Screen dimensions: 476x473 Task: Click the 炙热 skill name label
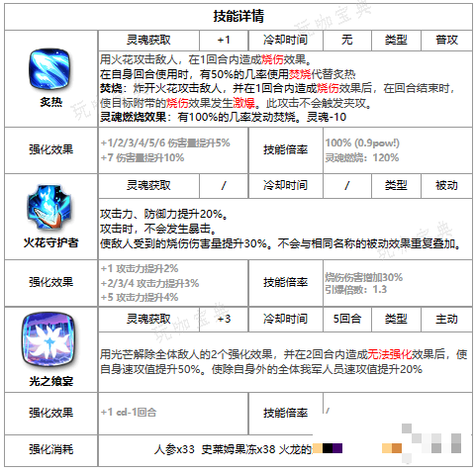(x=51, y=102)
